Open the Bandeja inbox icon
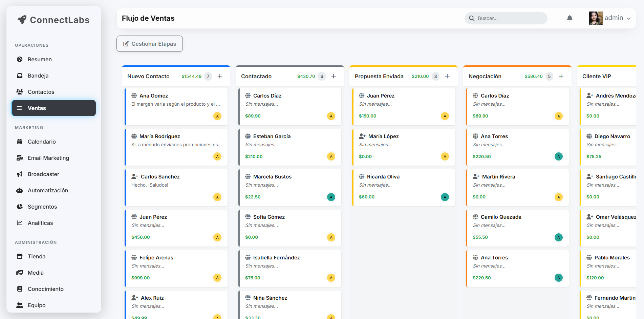Screen dimensions: 644x319 click(x=20, y=76)
